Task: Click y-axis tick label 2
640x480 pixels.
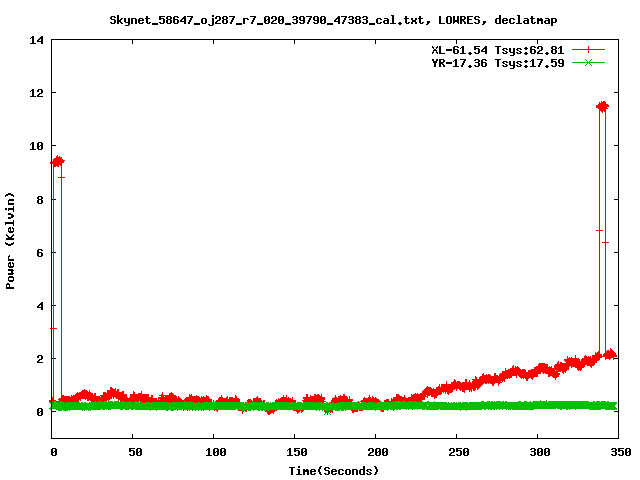Action: click(40, 359)
